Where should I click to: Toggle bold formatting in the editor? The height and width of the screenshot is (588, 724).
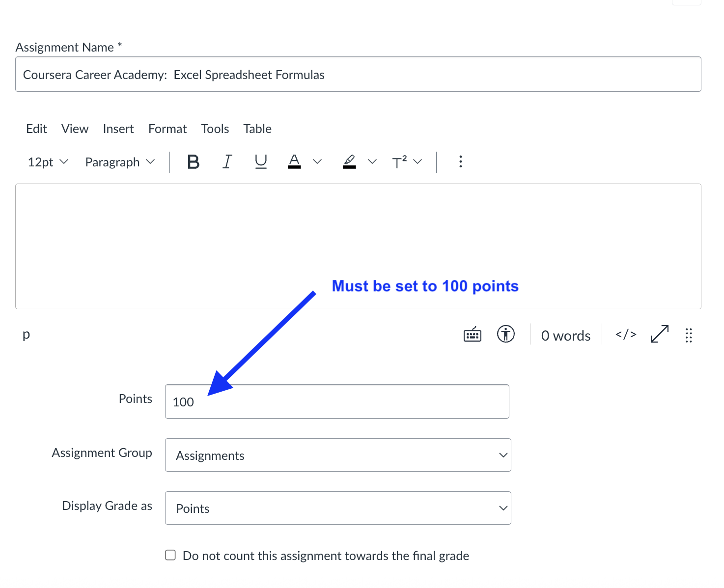point(194,161)
